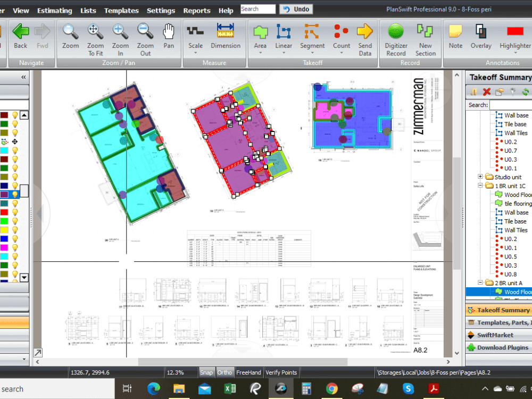
Task: Toggle lightbulb on the highlighted purple row
Action: click(15, 194)
